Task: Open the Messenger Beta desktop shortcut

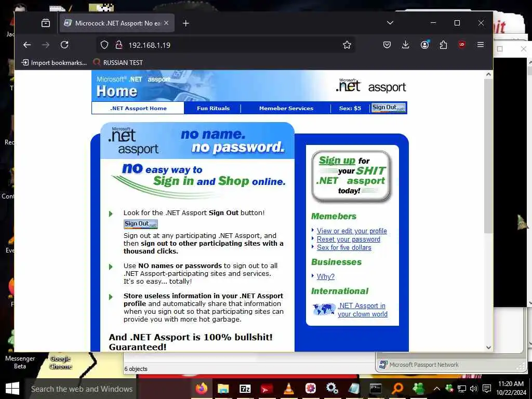Action: (20, 362)
